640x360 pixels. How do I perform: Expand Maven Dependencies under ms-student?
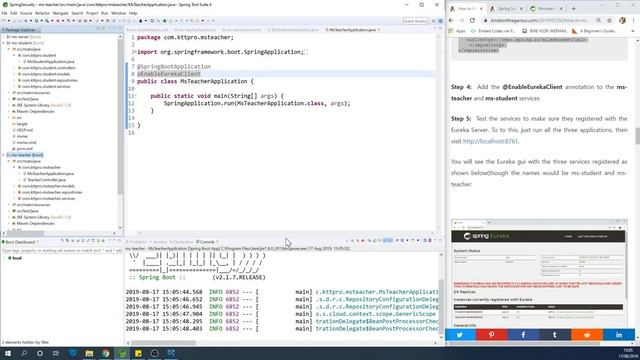[9, 111]
